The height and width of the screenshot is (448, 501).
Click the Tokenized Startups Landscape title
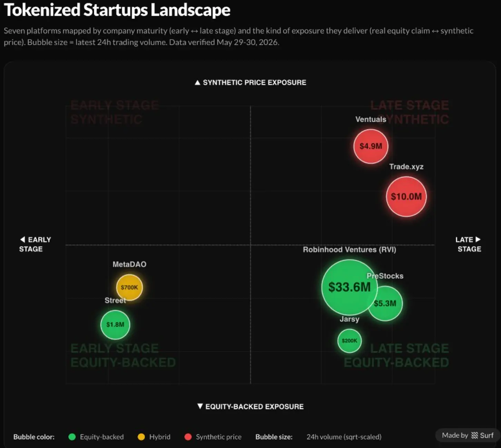click(x=117, y=10)
